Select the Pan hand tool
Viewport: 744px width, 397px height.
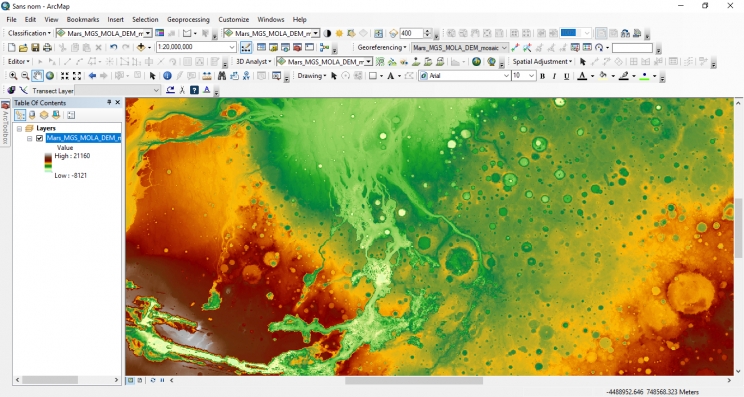coord(37,76)
